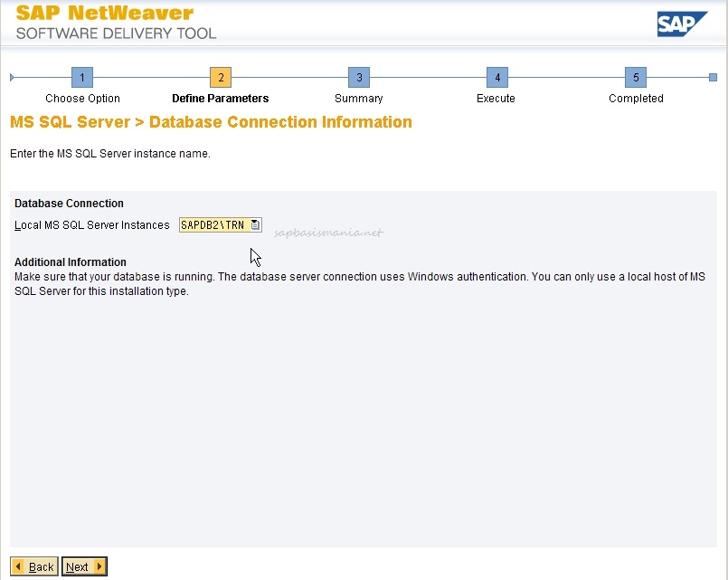Click the roadmap end square icon
Viewport: 728px width, 580px height.
coord(714,77)
